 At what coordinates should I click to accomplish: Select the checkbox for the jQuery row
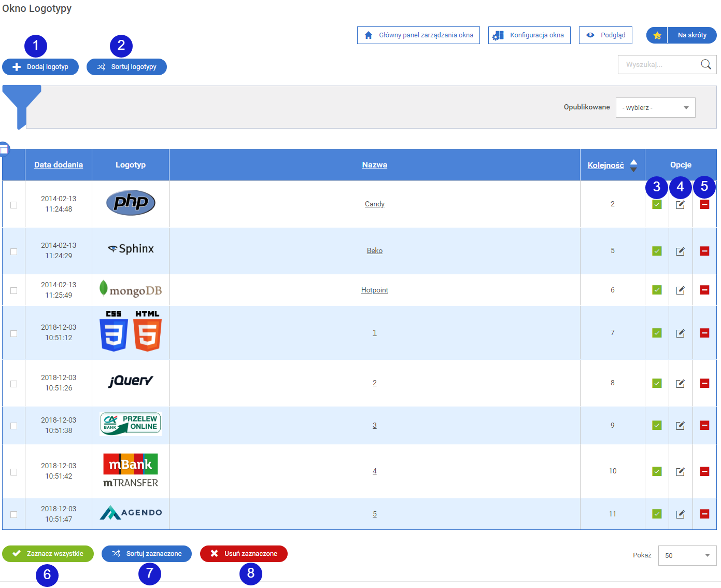[x=14, y=384]
